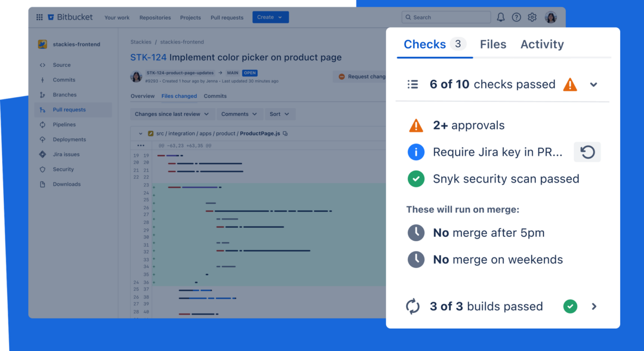Open Changes since last review dropdown
This screenshot has height=351, width=644.
[172, 114]
